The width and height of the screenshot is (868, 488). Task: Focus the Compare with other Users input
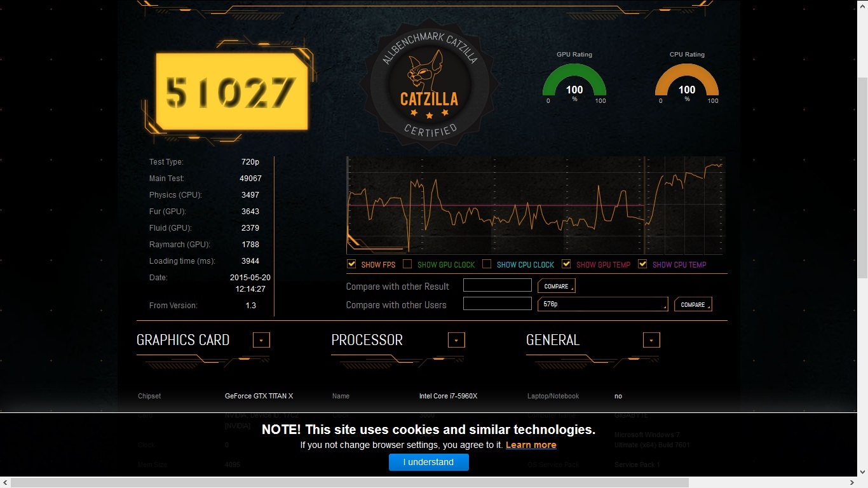click(498, 304)
